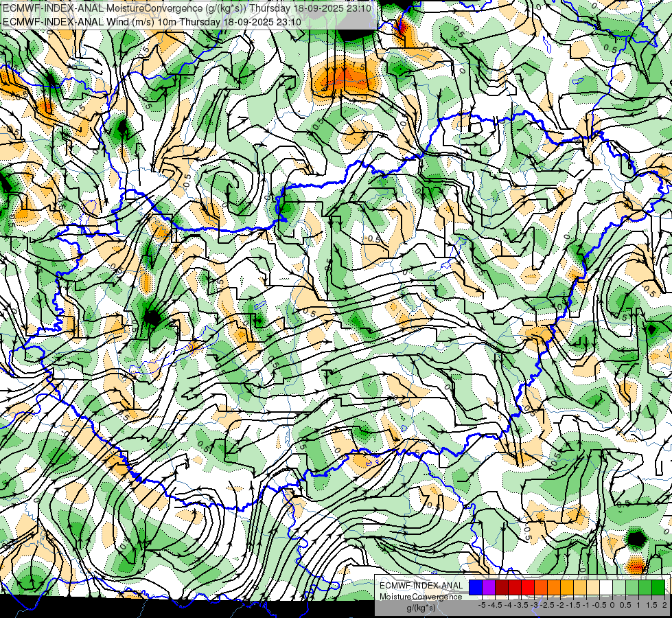The image size is (672, 618).
Task: Click the purple swatch in the legend
Action: point(489,587)
